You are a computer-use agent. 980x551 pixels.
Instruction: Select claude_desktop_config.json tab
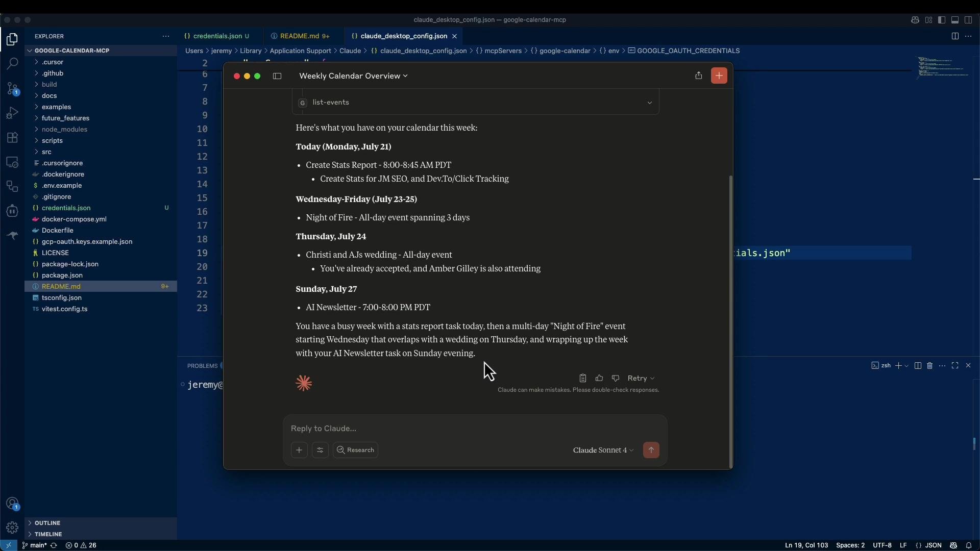[x=403, y=36]
